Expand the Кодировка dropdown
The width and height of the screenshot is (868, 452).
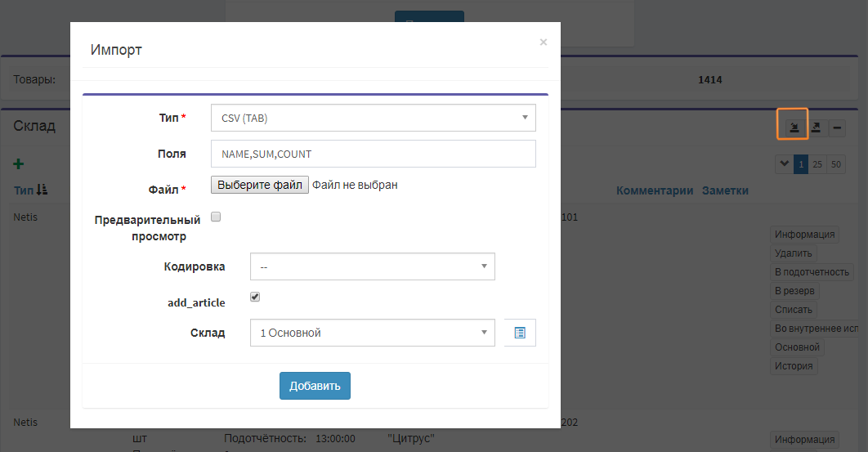pos(372,266)
